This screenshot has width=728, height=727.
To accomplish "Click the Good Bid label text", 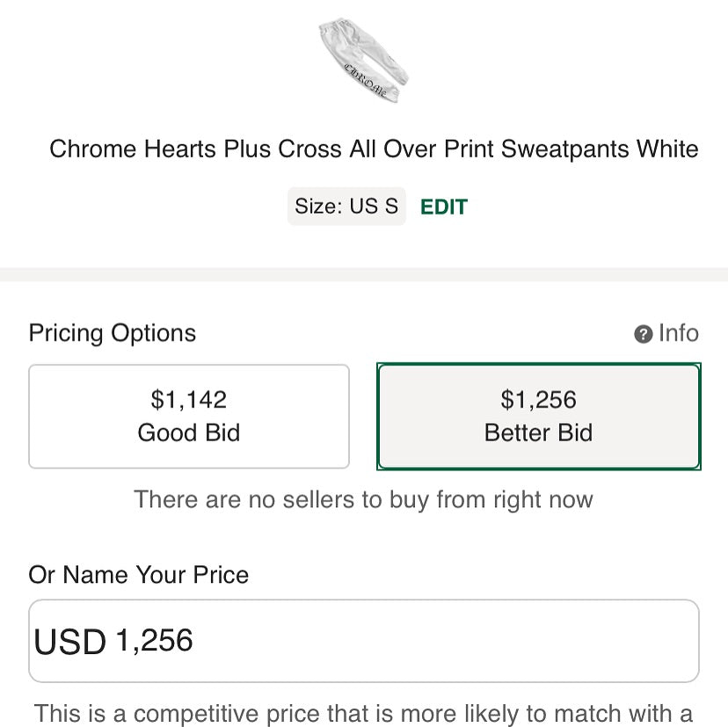I will (189, 433).
